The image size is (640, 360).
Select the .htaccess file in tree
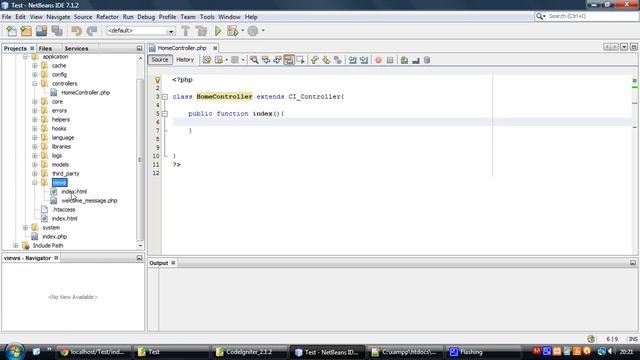pyautogui.click(x=64, y=209)
